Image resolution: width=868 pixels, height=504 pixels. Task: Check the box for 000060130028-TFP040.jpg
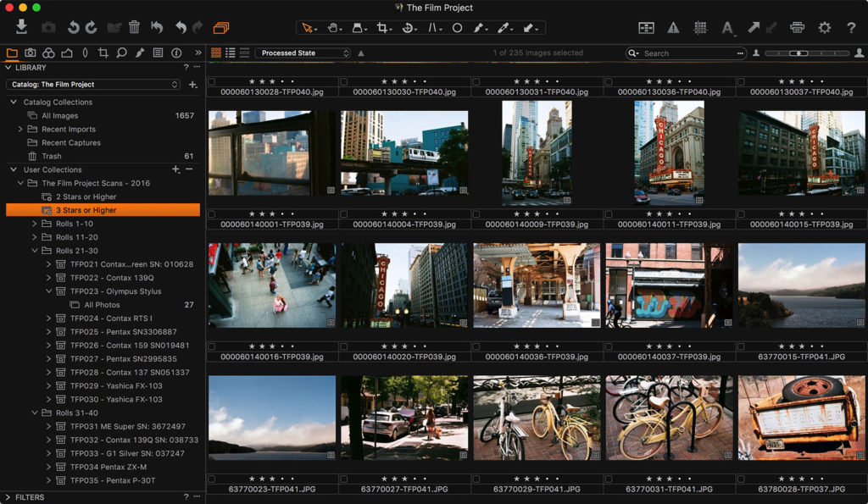[x=212, y=82]
